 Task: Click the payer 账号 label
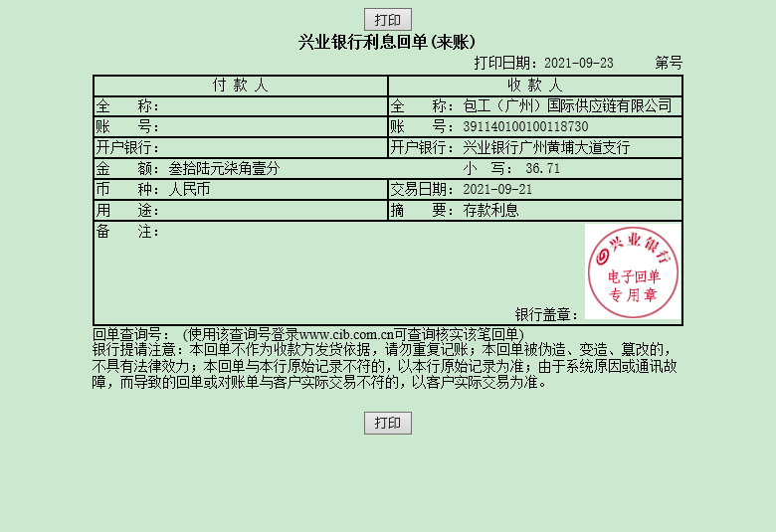point(127,126)
